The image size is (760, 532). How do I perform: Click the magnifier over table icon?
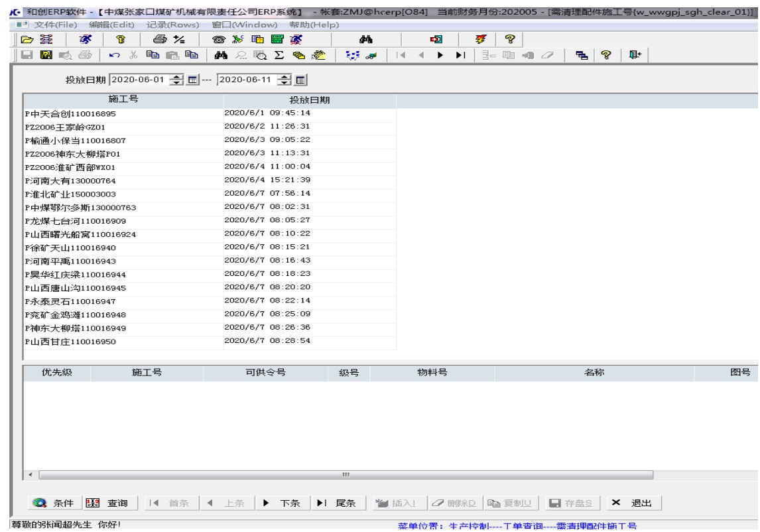pos(260,55)
